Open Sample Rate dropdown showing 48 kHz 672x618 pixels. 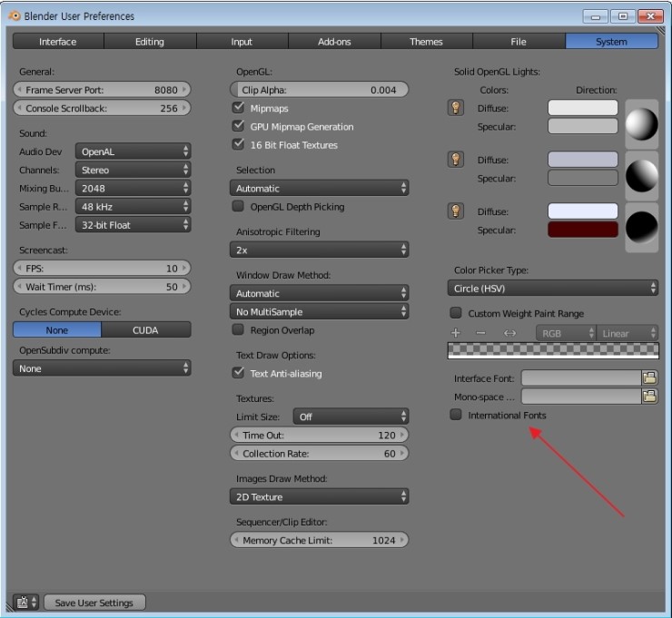point(133,206)
